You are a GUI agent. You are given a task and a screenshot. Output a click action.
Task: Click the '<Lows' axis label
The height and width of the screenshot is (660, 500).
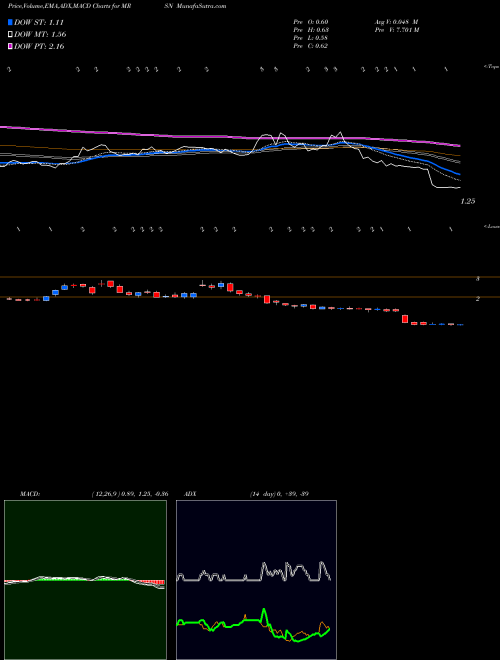coord(491,226)
